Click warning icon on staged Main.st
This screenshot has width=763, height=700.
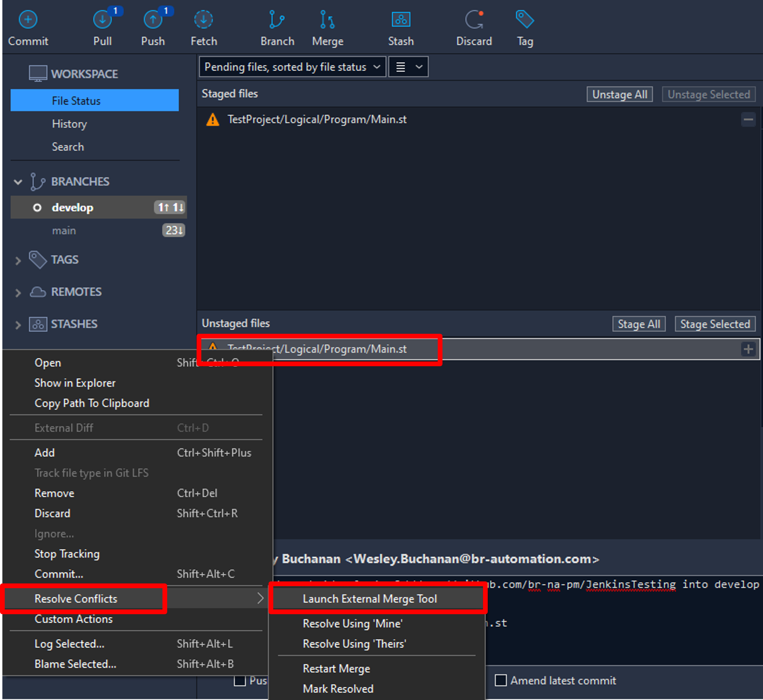(213, 120)
